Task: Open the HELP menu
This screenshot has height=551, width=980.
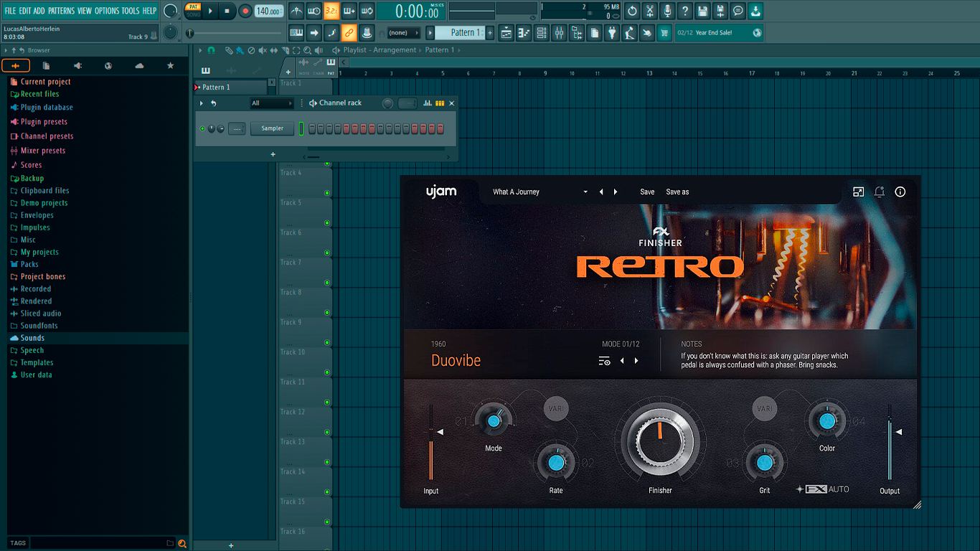Action: click(149, 11)
